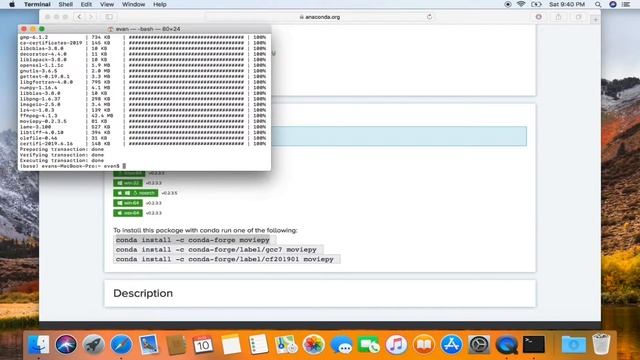Viewport: 640px width, 360px height.
Task: Add a new Safari tab
Action: (595, 19)
